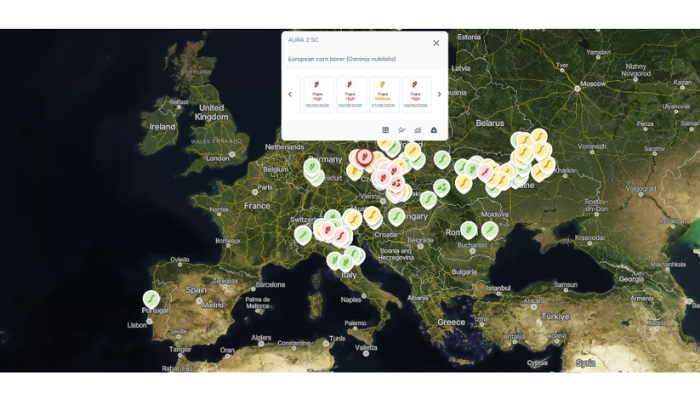The image size is (700, 400).
Task: Select the yellow larva marker above Croatia
Action: [x=372, y=216]
